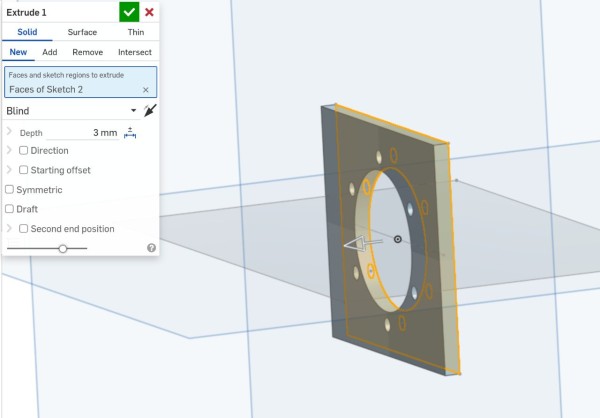Select the Thin extrude type

(x=136, y=32)
